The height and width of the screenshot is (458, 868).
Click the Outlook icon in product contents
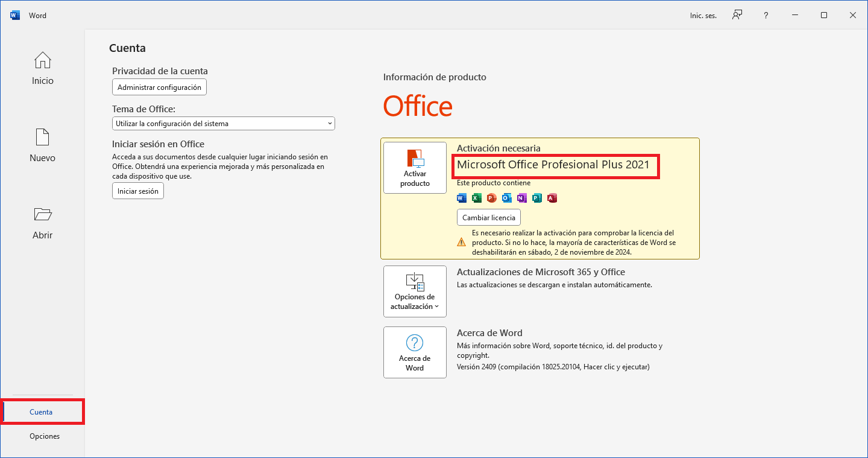(x=507, y=198)
